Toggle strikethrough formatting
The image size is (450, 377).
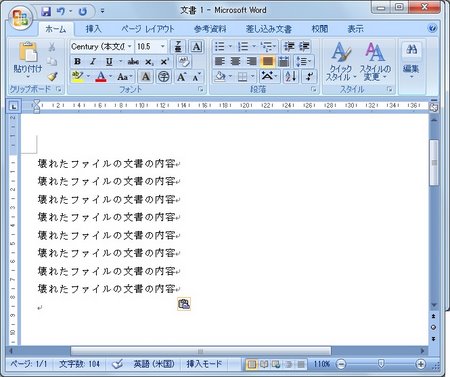tap(133, 62)
